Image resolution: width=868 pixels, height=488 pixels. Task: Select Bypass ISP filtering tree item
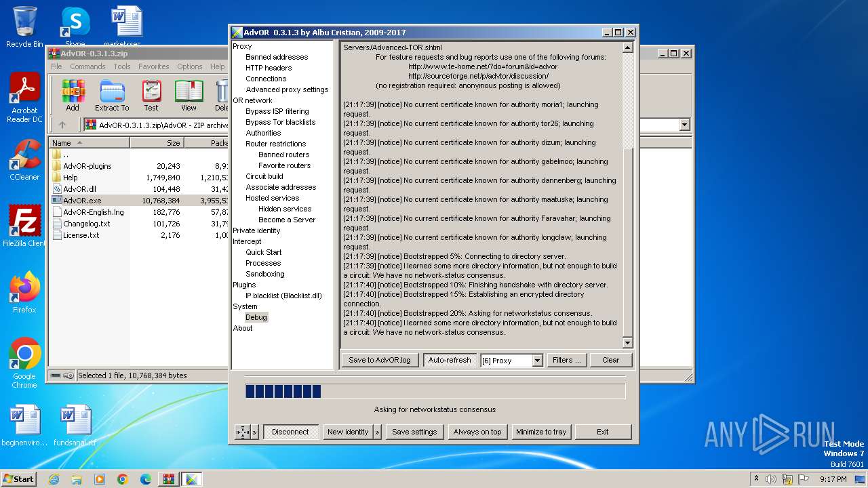[x=277, y=111]
